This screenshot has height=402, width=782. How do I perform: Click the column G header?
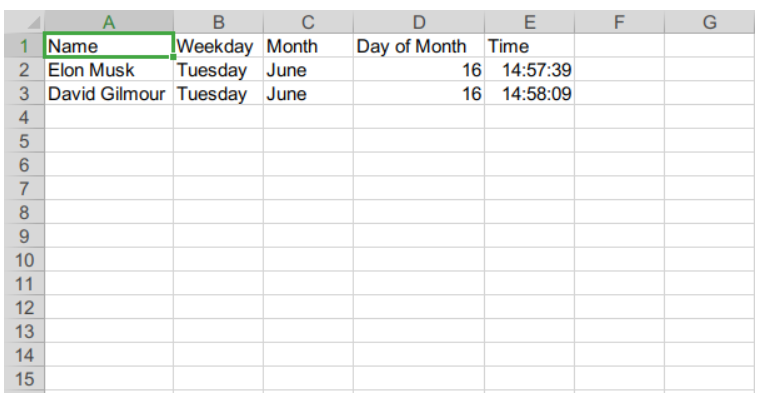[x=710, y=22]
